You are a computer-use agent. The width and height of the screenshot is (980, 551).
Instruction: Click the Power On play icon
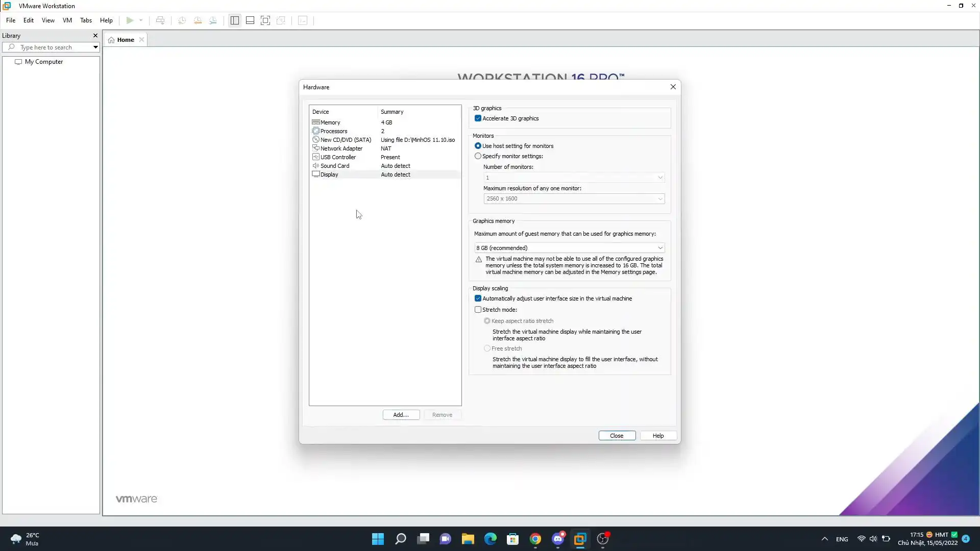point(130,20)
